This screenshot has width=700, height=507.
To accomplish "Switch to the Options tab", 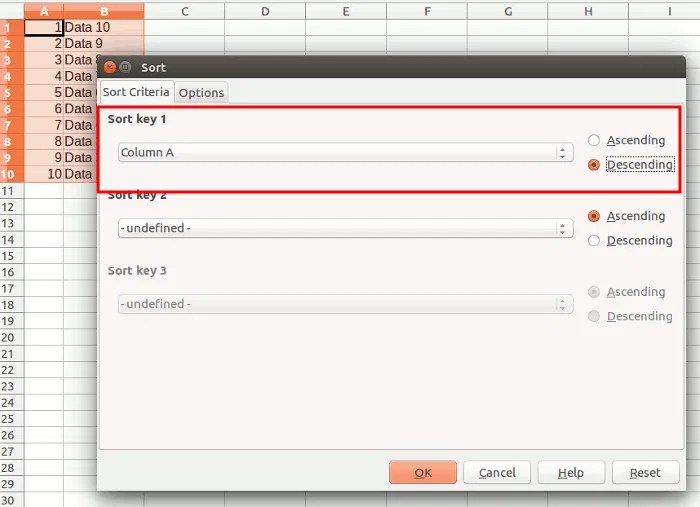I will pyautogui.click(x=201, y=93).
